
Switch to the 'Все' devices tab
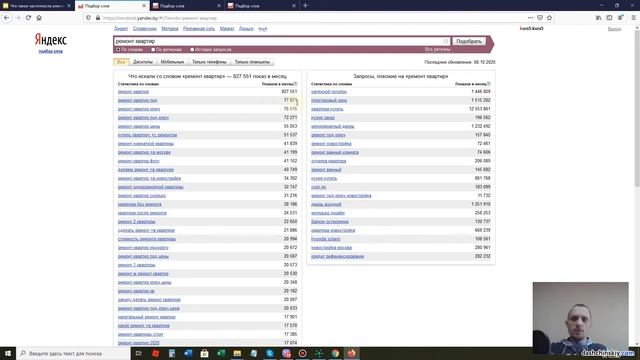coord(121,62)
